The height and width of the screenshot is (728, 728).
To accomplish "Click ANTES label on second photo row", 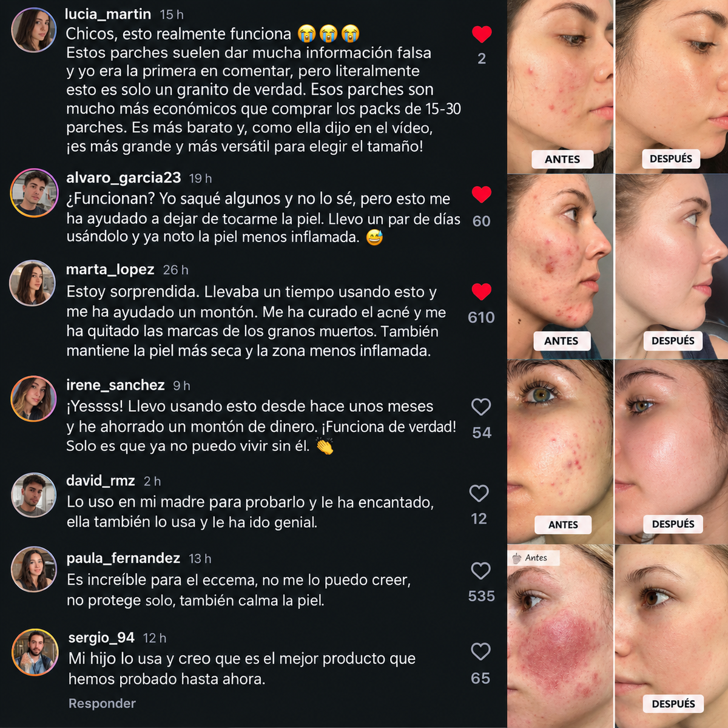I will click(561, 341).
